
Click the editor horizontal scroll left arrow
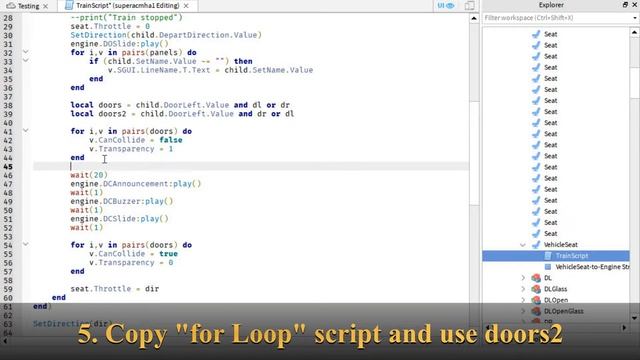coord(5,341)
